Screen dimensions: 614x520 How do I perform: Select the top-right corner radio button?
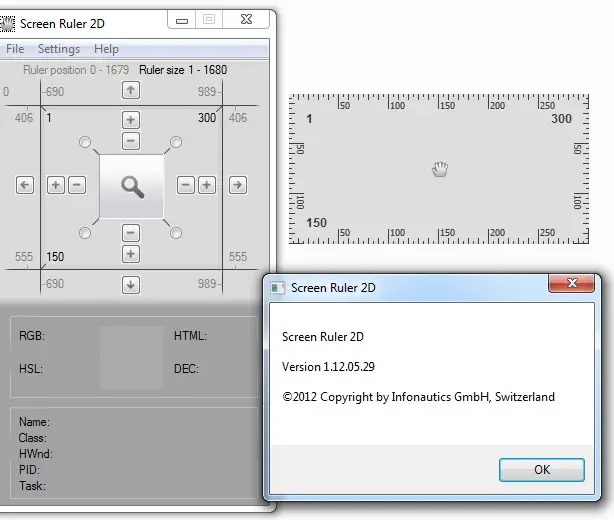176,142
